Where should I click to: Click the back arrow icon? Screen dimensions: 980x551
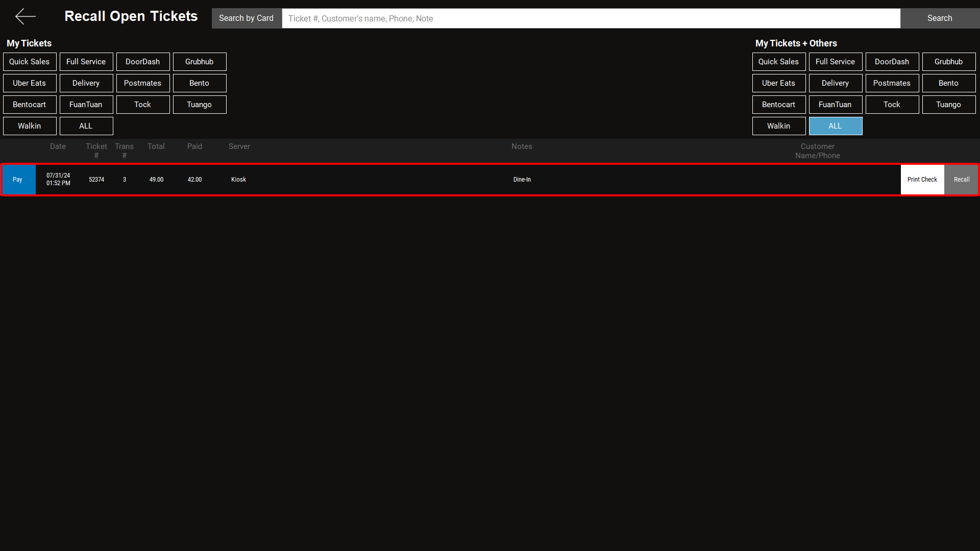pos(25,17)
